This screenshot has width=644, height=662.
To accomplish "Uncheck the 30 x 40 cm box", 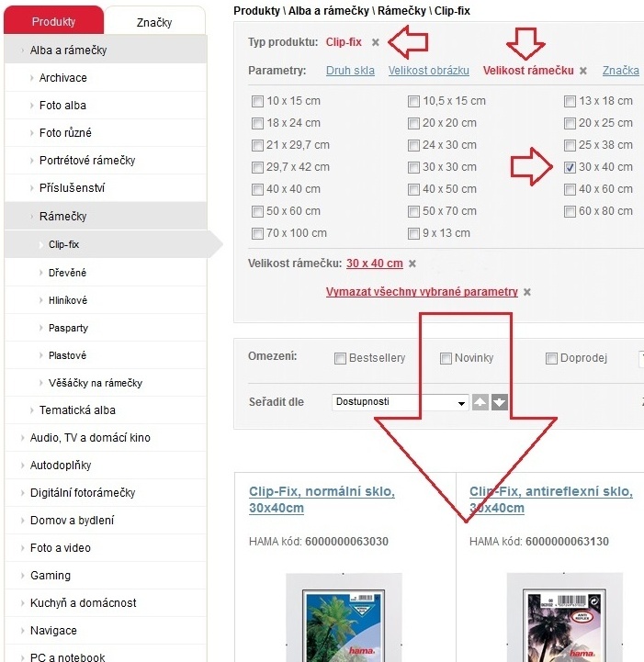I will tap(570, 167).
